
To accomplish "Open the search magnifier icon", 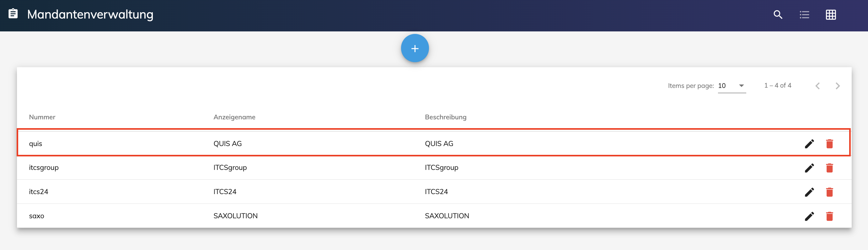I will 778,14.
